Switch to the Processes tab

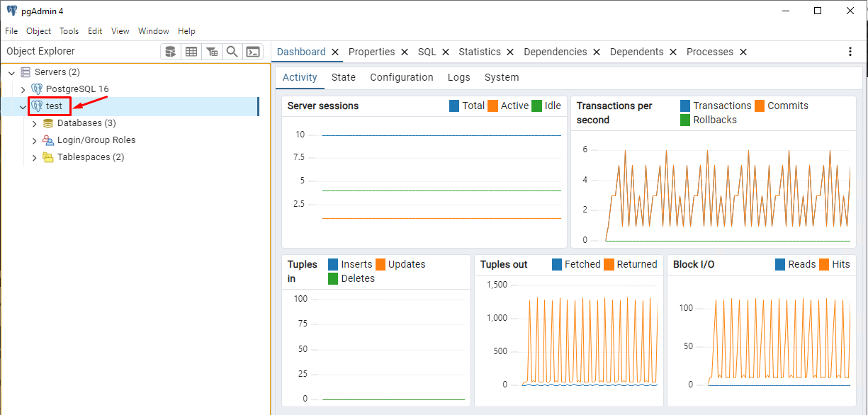pyautogui.click(x=710, y=52)
